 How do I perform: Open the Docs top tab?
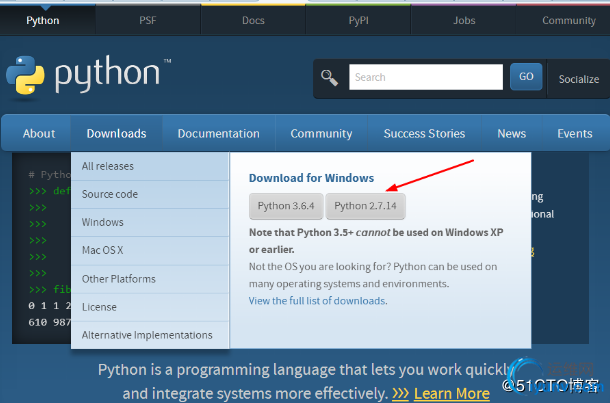point(253,20)
